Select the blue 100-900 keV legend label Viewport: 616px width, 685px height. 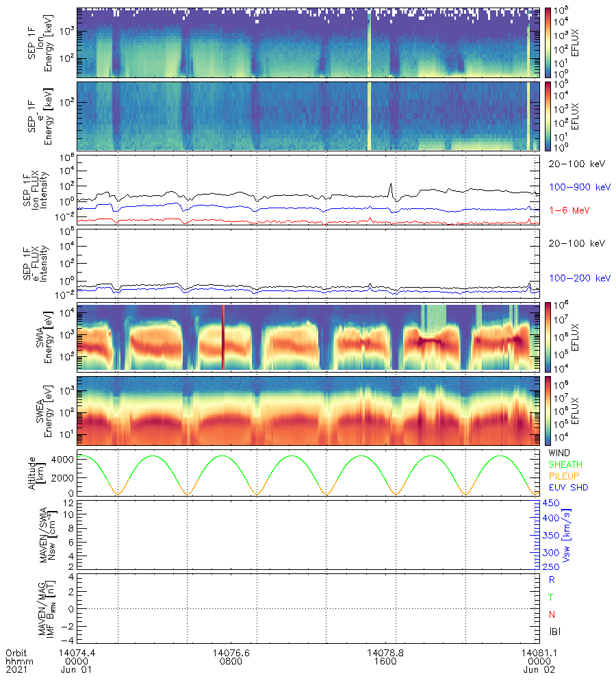[x=579, y=186]
